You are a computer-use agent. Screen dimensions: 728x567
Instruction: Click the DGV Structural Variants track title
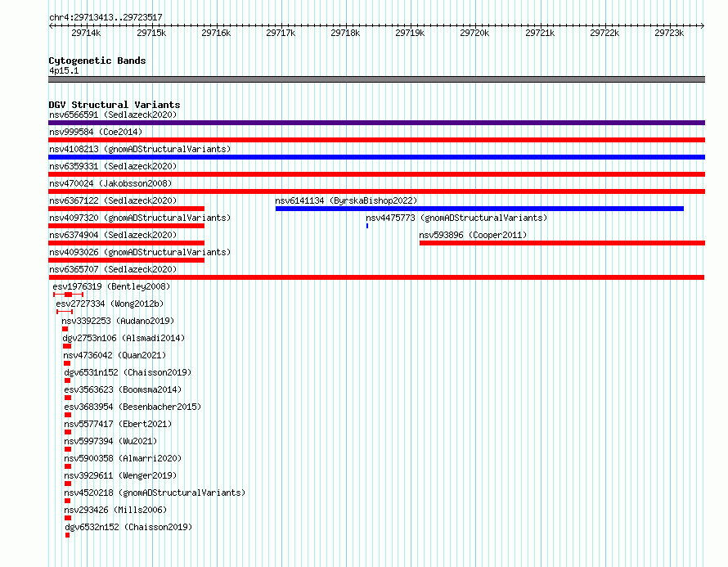pyautogui.click(x=115, y=105)
